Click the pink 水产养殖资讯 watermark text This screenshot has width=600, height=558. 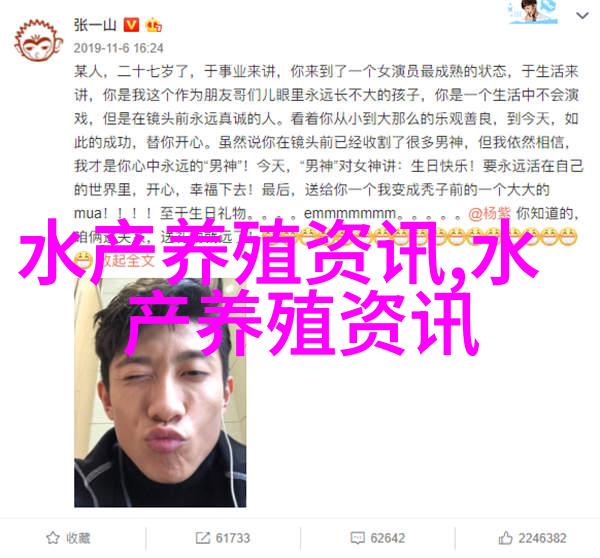279,287
